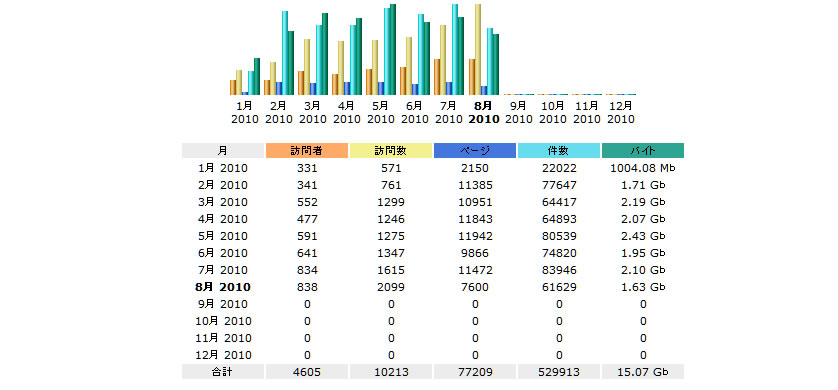This screenshot has width=838, height=390.
Task: Click visits value 1299
Action: pyautogui.click(x=391, y=202)
